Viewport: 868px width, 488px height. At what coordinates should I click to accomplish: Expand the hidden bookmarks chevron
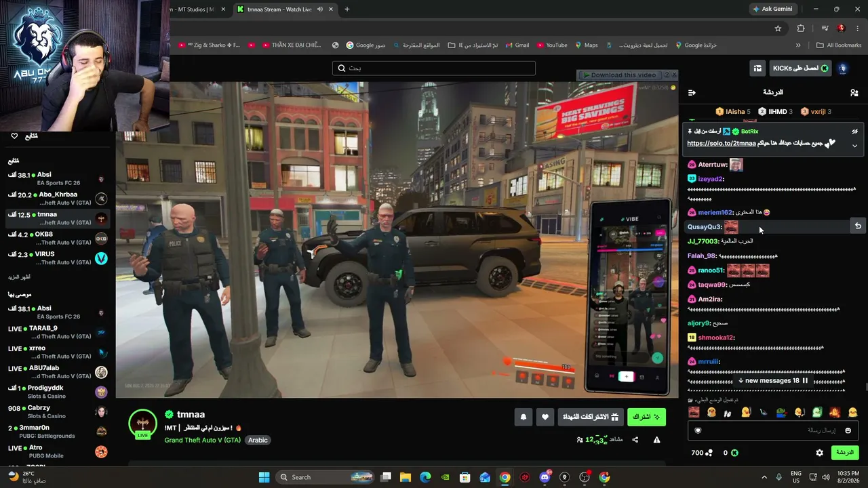click(x=798, y=45)
